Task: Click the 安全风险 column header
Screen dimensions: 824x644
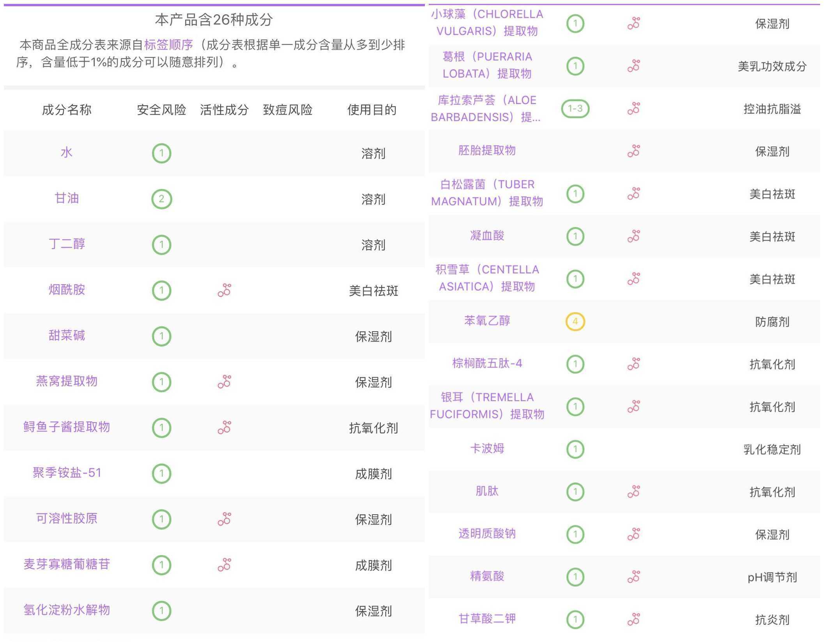Action: [161, 110]
